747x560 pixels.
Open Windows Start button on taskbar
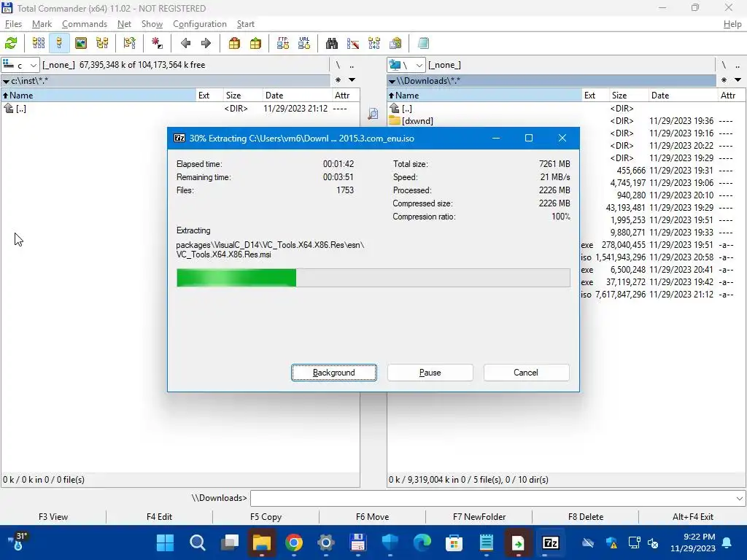166,542
